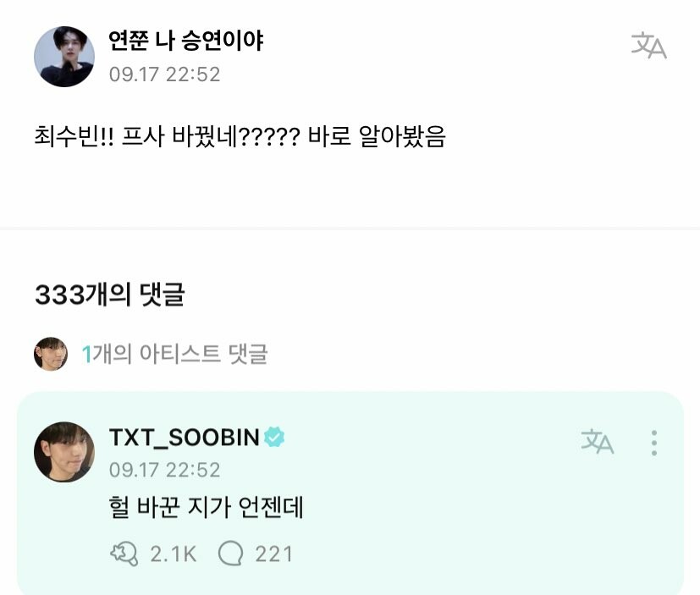Tap the small artist avatar above the comment
Viewport: 700px width, 595px height.
click(51, 354)
